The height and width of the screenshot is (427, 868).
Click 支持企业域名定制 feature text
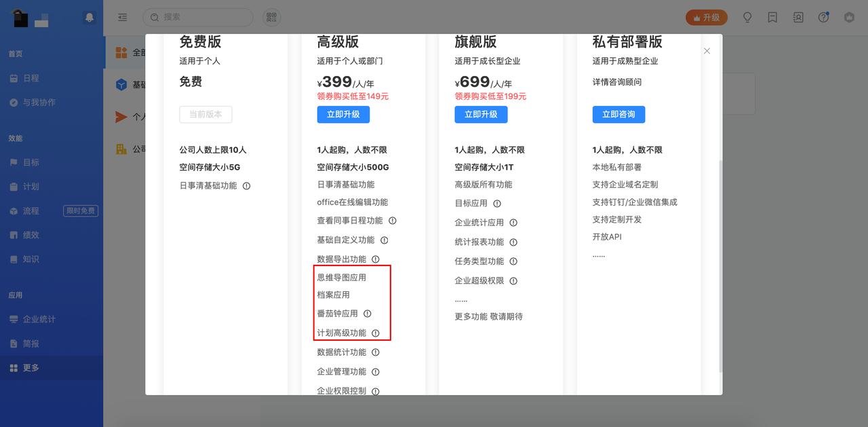[x=625, y=185]
